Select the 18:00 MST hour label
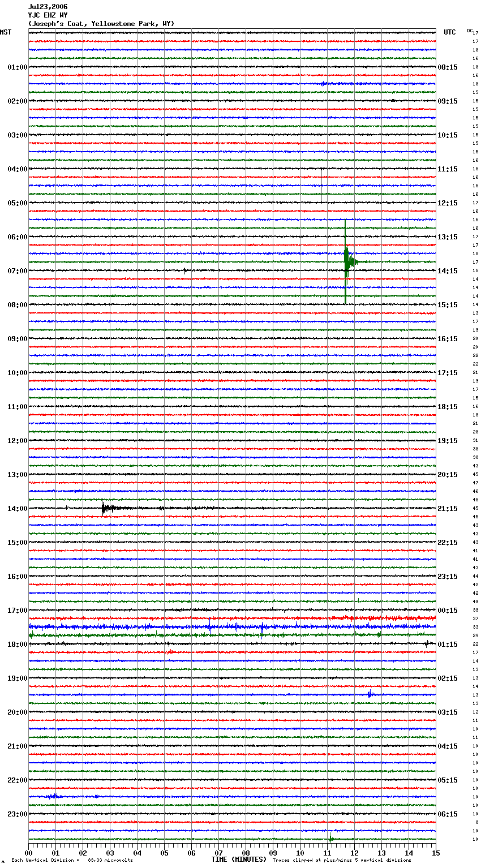 17,644
